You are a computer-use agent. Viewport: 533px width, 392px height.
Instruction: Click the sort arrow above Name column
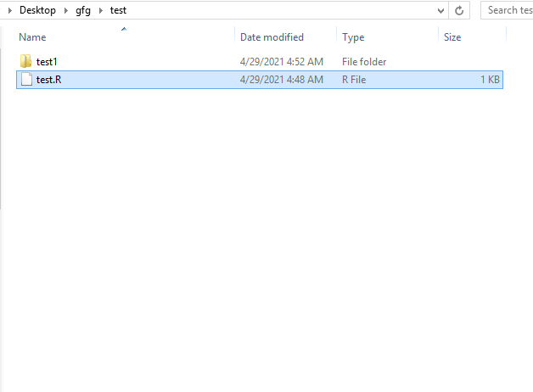pyautogui.click(x=124, y=29)
